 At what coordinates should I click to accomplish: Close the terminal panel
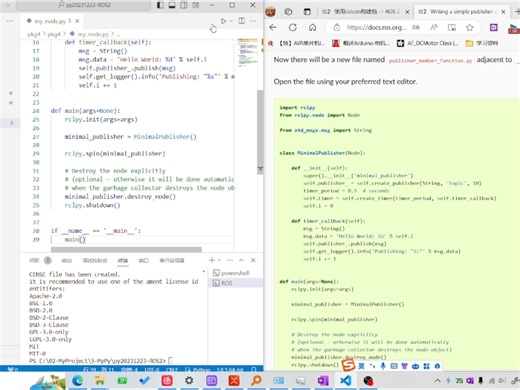[253, 260]
